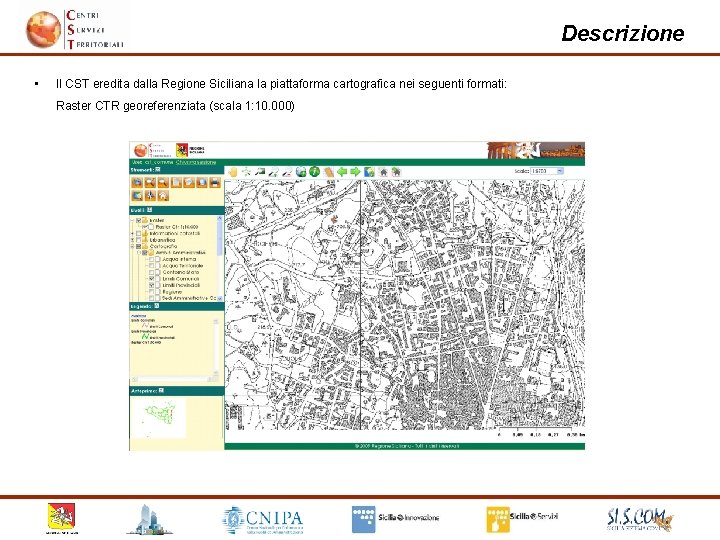Click the Cartografia folder label

tap(163, 246)
